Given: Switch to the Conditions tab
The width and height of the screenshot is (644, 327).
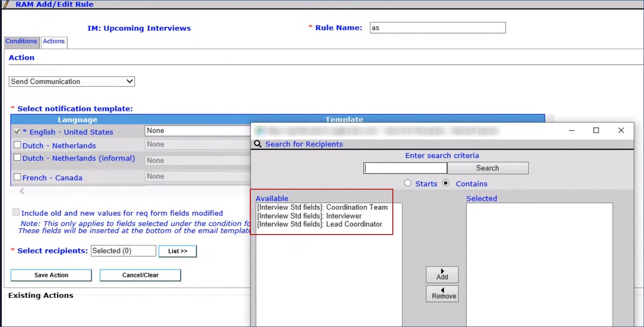Looking at the screenshot, I should tap(21, 42).
